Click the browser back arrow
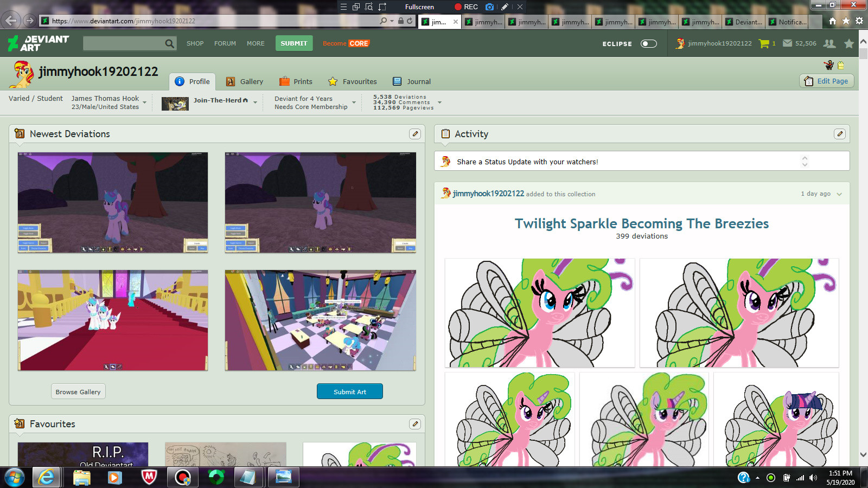868x488 pixels. point(11,21)
